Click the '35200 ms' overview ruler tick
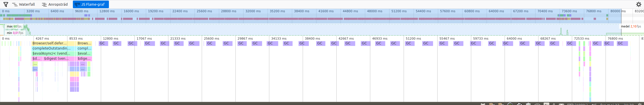The image size is (644, 105). tap(277, 11)
